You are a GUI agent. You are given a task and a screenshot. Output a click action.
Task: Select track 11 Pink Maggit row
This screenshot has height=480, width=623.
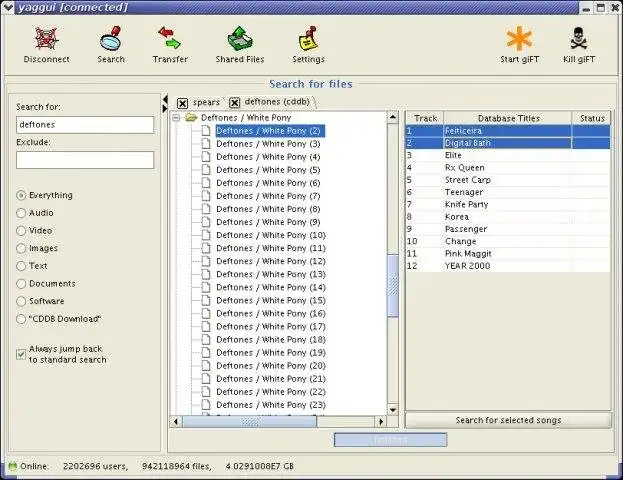pos(508,254)
